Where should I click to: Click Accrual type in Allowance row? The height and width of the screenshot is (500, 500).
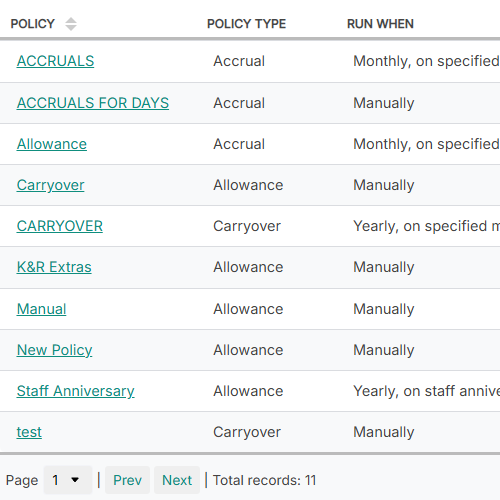pos(239,144)
